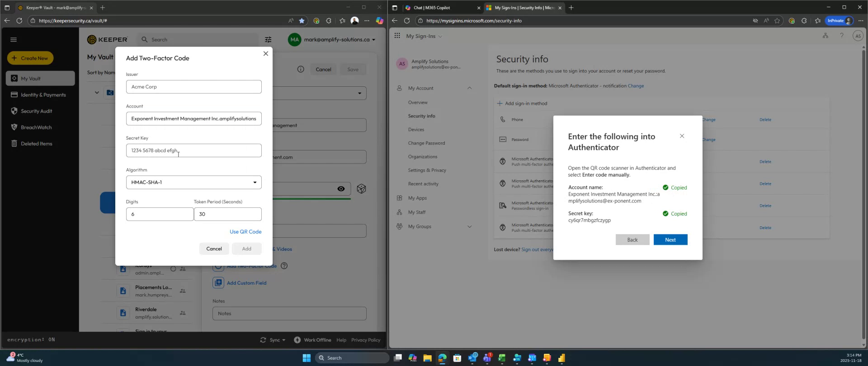Screen dimensions: 868x366
Task: Switch to My Sign-Ins Security Info tab
Action: 524,8
